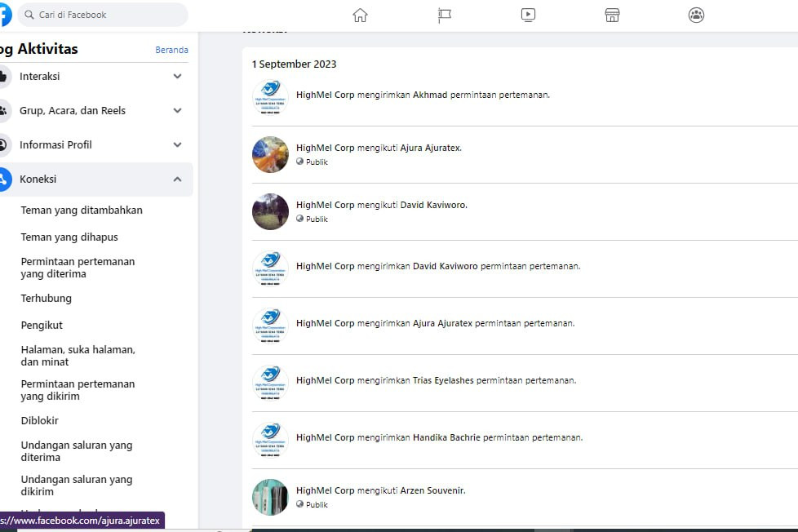The width and height of the screenshot is (798, 532).
Task: Click HighMel Corp name in Handika Bachrie entry
Action: 326,437
